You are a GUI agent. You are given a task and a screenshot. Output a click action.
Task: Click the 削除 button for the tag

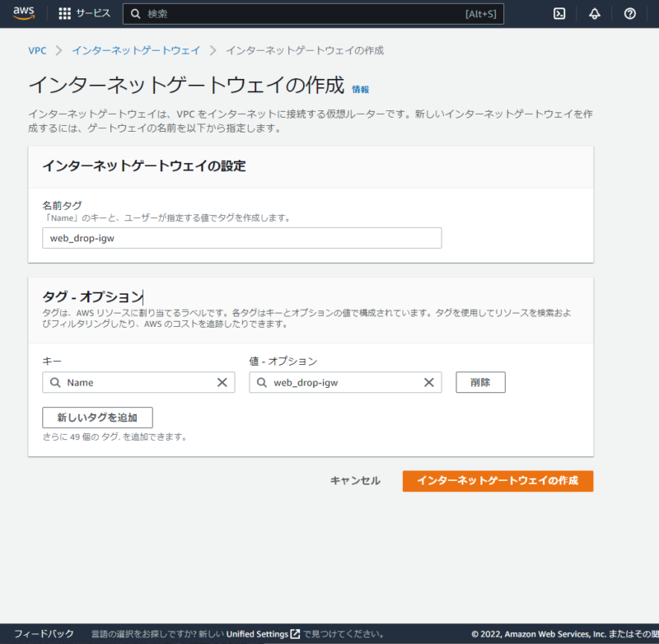click(x=480, y=382)
